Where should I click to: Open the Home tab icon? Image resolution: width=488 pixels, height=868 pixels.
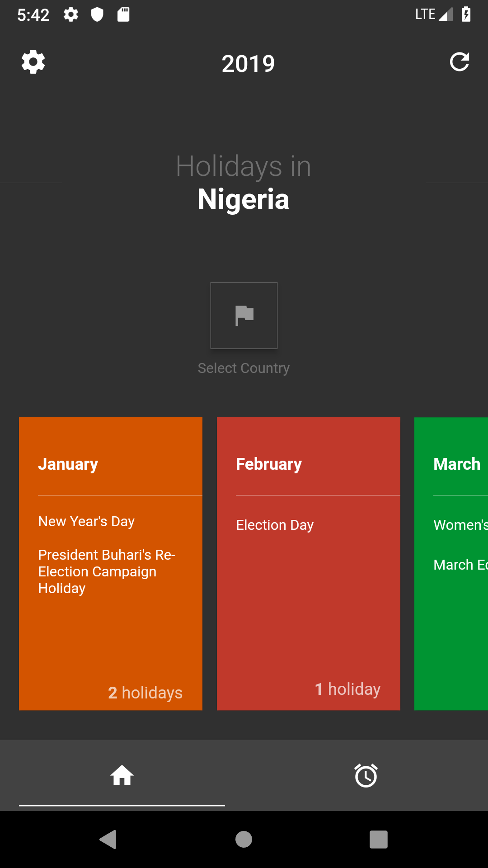(x=122, y=775)
